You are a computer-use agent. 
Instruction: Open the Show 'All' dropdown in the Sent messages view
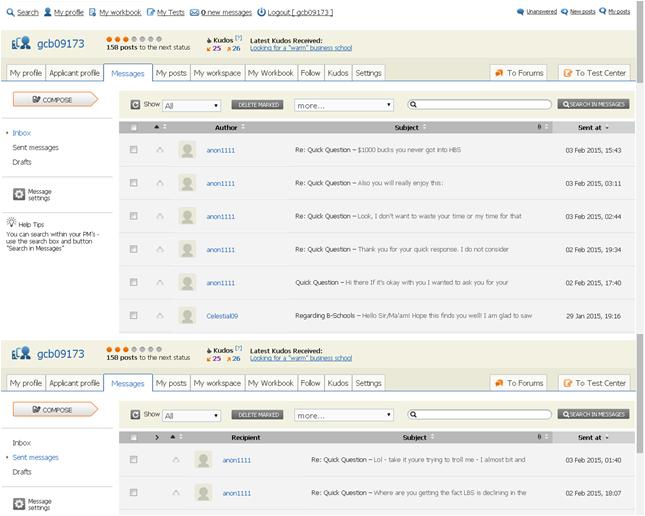pos(192,416)
